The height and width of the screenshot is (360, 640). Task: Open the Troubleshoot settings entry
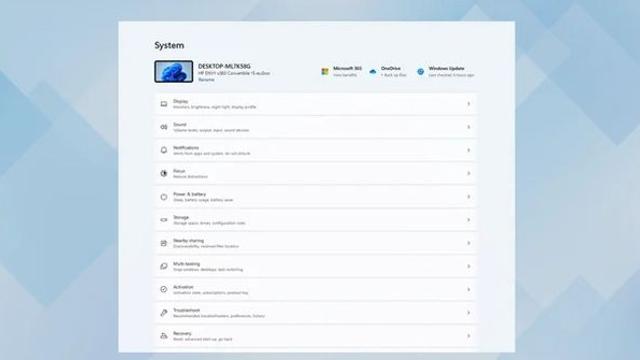(x=315, y=313)
